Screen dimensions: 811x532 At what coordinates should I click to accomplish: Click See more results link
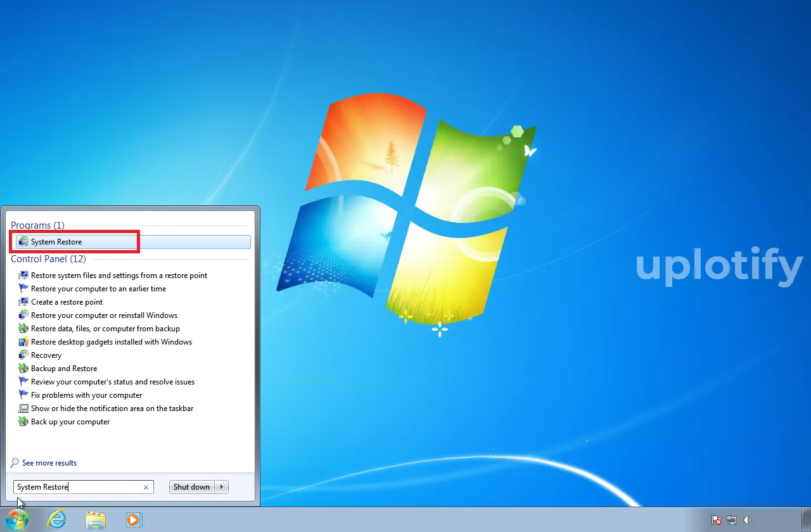click(x=49, y=463)
